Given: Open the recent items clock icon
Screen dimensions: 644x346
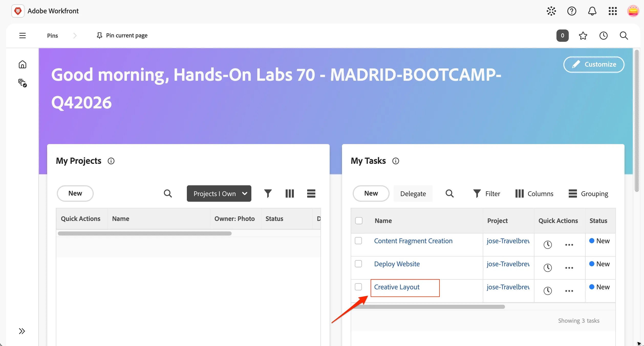Looking at the screenshot, I should (603, 36).
